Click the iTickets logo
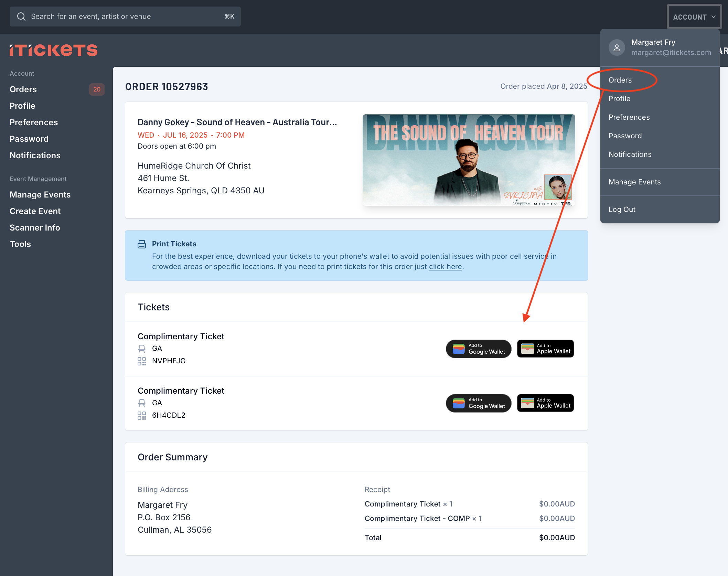The height and width of the screenshot is (576, 728). (54, 50)
